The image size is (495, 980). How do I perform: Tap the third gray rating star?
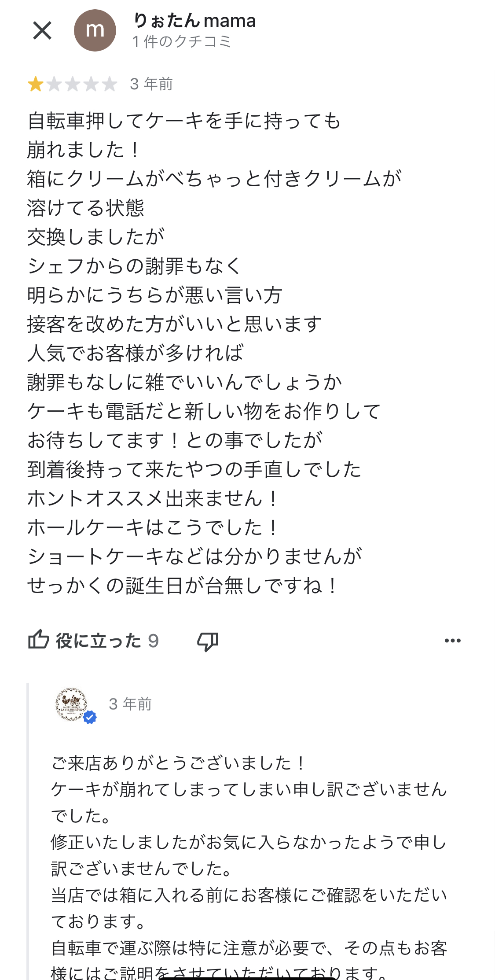point(72,84)
